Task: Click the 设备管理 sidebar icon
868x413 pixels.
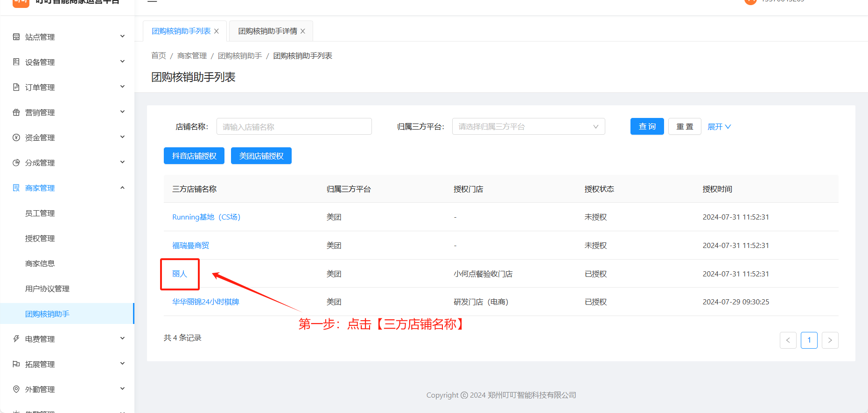Action: click(x=16, y=62)
